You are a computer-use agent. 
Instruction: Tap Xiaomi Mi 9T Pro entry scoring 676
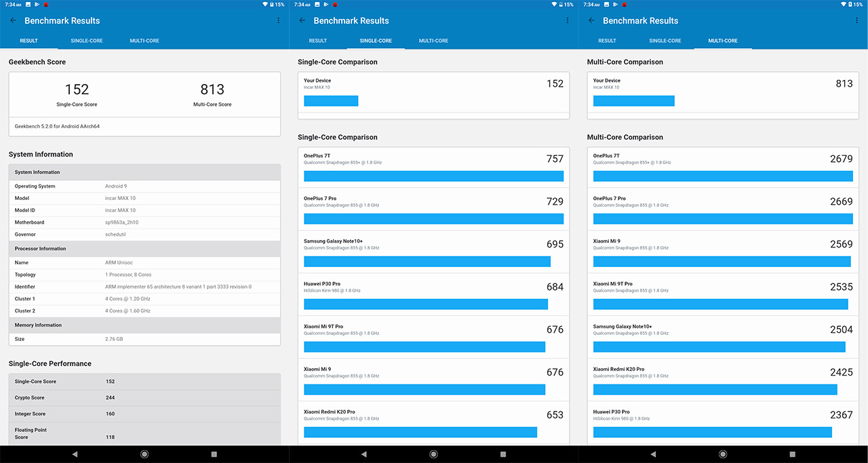click(x=434, y=337)
